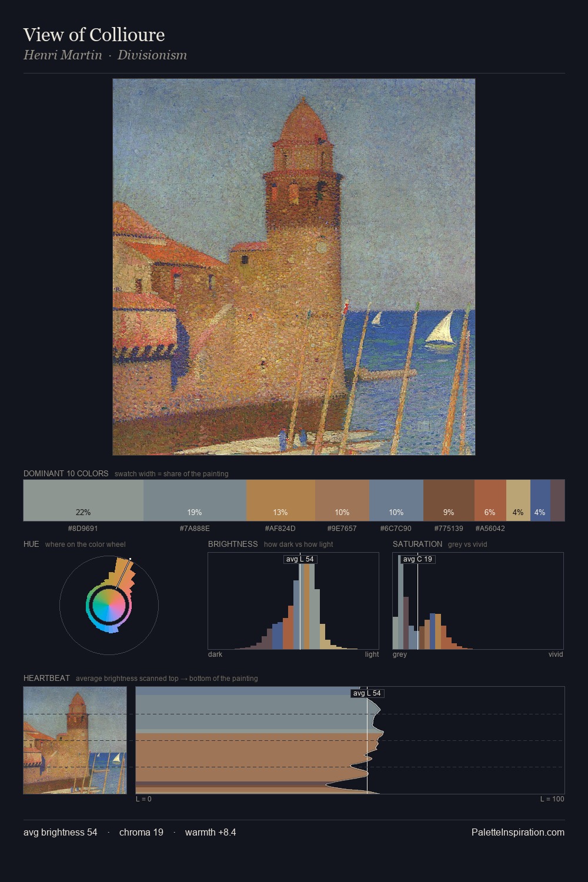Image resolution: width=588 pixels, height=882 pixels.
Task: Click the 'grey' axis label
Action: click(x=400, y=654)
